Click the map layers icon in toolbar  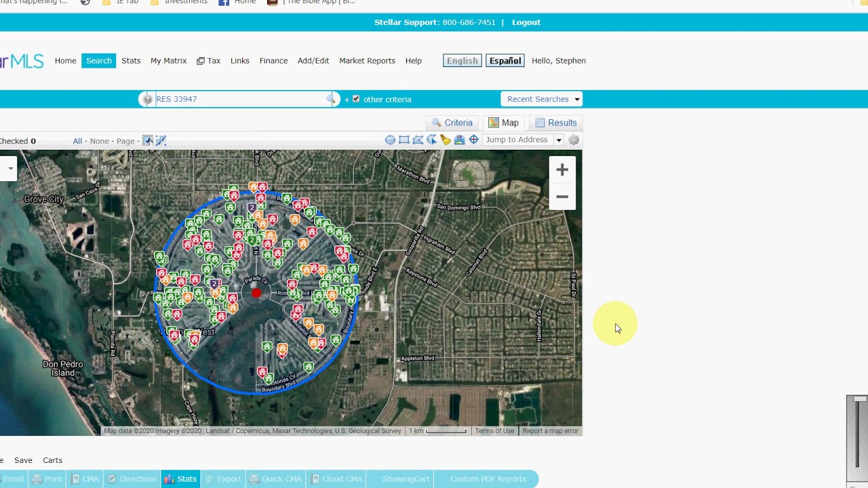click(x=459, y=140)
